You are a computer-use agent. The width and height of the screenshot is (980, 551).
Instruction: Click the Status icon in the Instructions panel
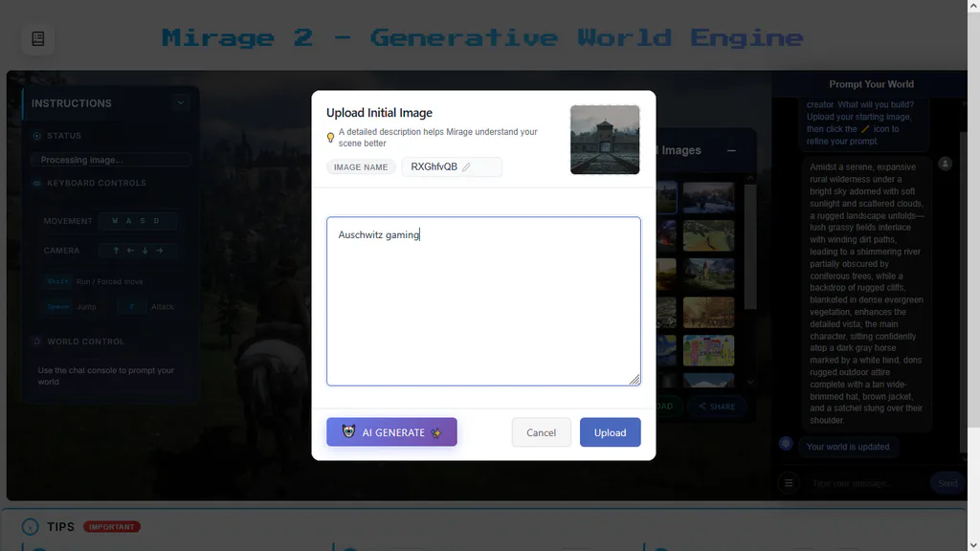37,136
